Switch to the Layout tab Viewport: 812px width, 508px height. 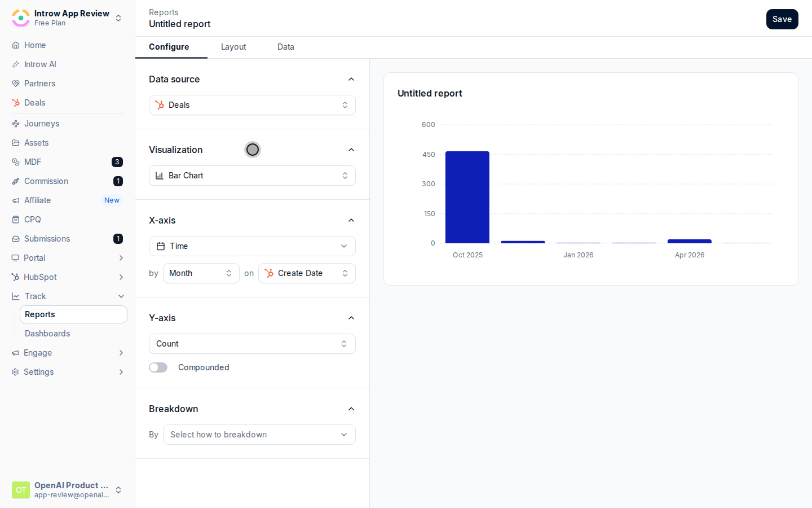point(233,47)
